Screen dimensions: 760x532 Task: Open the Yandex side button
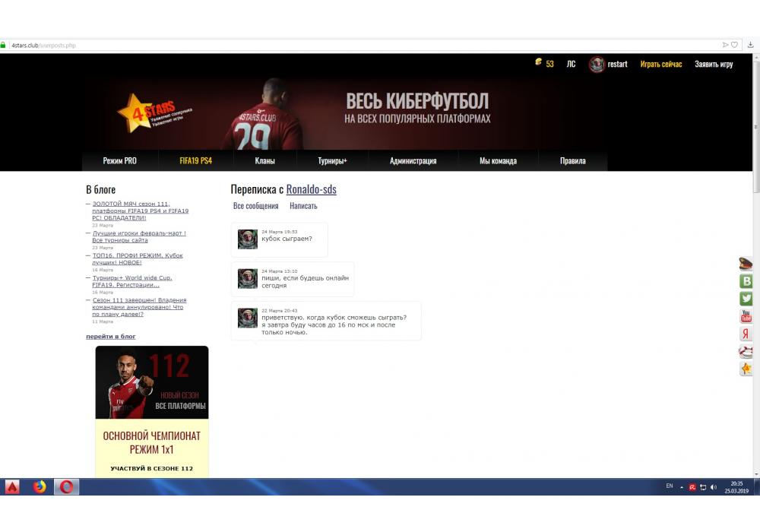coord(746,334)
